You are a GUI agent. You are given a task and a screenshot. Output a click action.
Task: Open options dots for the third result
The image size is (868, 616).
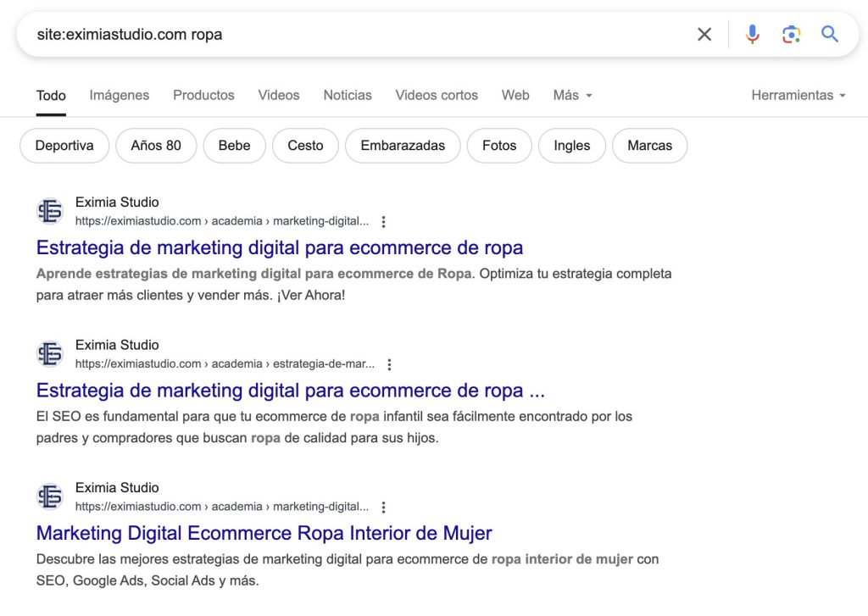point(383,508)
